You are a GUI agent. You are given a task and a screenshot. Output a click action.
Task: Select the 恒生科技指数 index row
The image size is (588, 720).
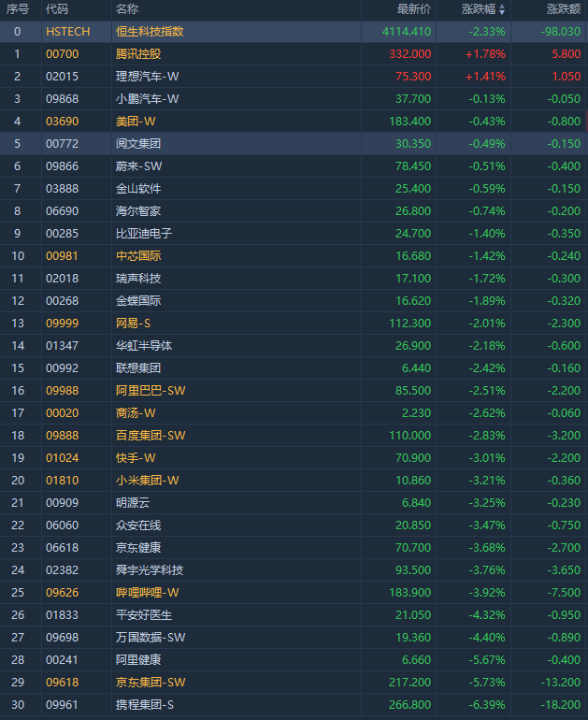pos(294,32)
